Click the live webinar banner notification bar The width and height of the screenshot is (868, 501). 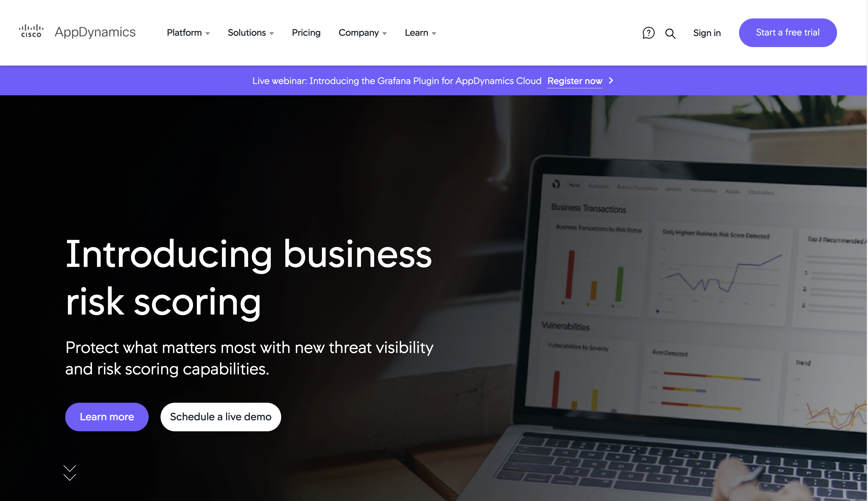[434, 80]
